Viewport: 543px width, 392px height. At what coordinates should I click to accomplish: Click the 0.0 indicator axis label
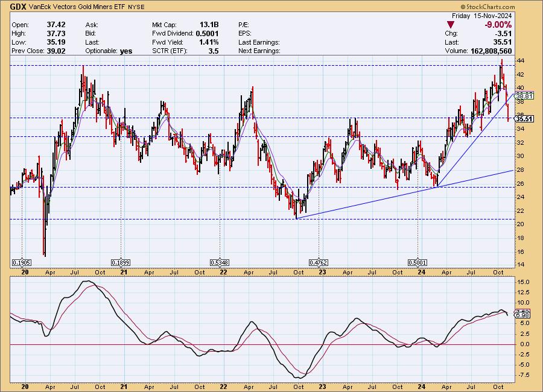(525, 344)
